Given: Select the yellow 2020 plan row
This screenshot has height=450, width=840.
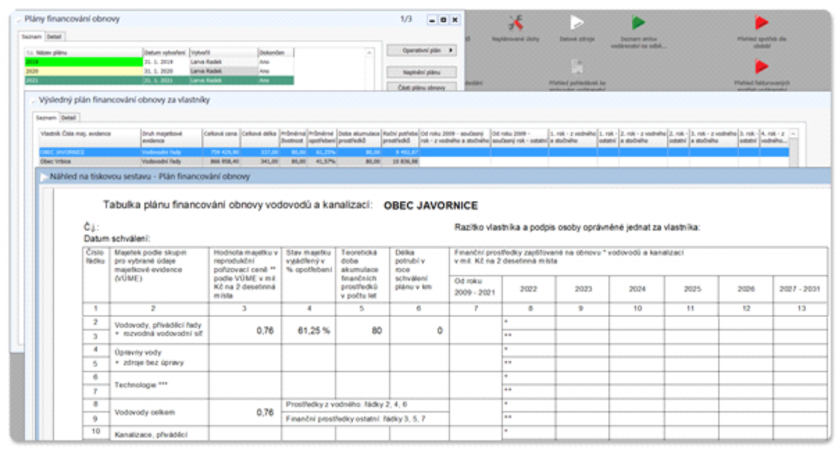Looking at the screenshot, I should coord(159,71).
